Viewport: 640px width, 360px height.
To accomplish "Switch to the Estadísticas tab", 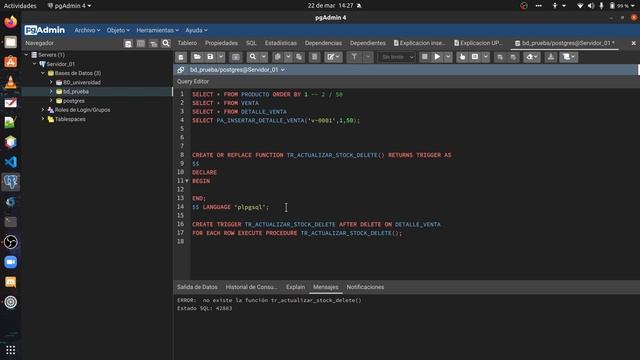I will tap(280, 43).
